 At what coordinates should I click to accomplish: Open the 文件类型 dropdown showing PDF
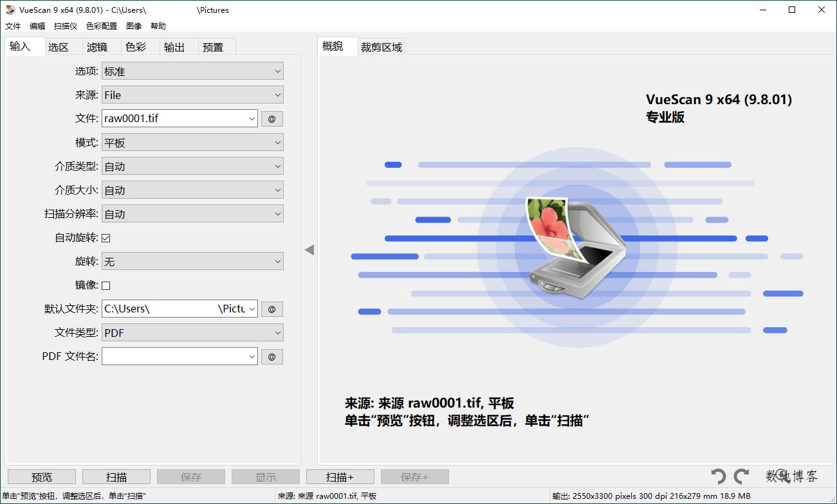[192, 333]
